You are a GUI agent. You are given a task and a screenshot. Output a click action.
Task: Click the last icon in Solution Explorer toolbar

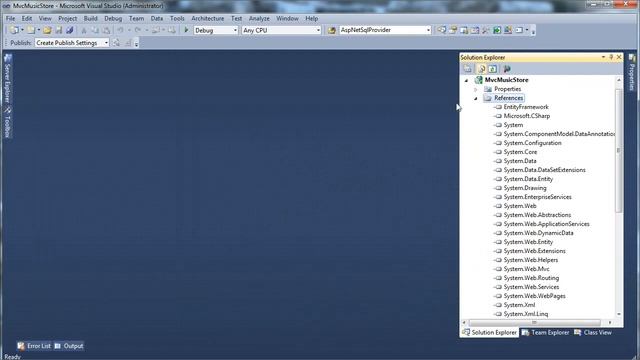click(x=507, y=69)
